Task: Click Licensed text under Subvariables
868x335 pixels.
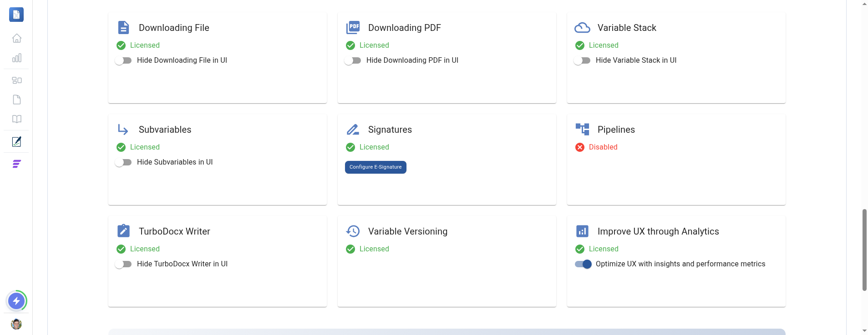Action: pos(145,147)
